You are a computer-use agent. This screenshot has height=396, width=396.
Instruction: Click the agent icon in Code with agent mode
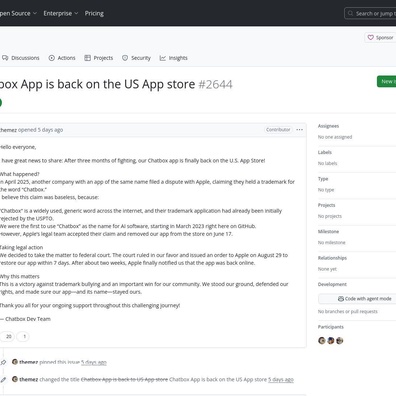pos(341,299)
